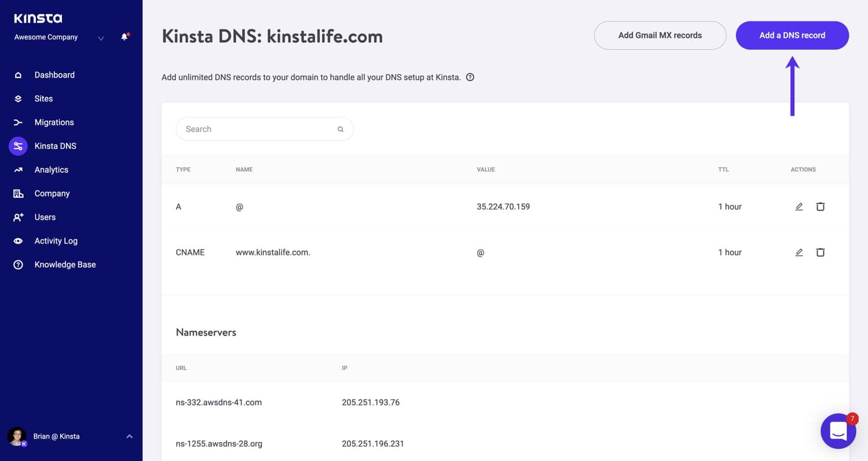The width and height of the screenshot is (868, 461).
Task: Open notifications bell icon
Action: [124, 37]
